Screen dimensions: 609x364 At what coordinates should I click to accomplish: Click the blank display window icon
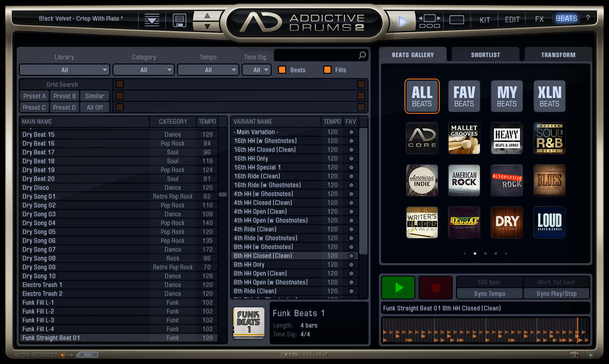coord(457,19)
